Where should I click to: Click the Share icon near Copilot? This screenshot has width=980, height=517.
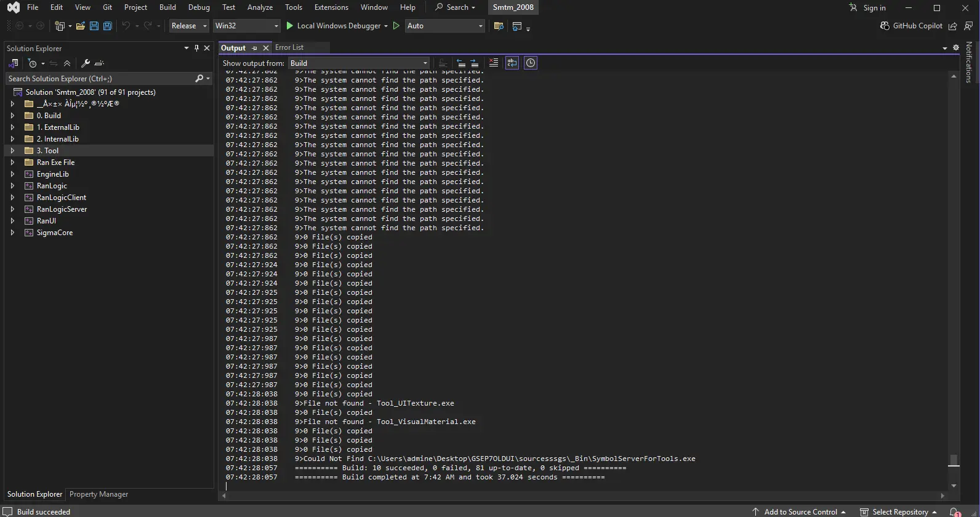(953, 26)
